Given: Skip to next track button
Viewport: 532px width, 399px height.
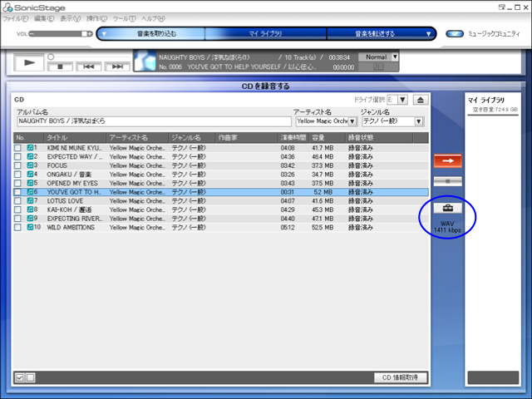Looking at the screenshot, I should [117, 66].
